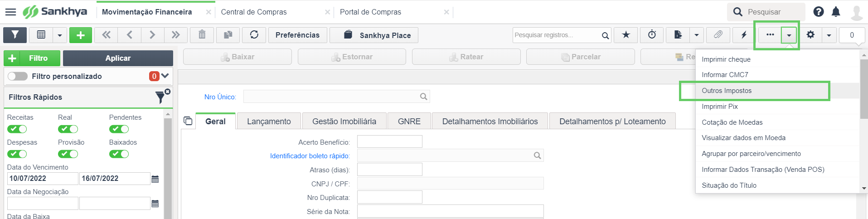Screen dimensions: 868x219
Task: Toggle the Baixados quick filter
Action: (119, 154)
